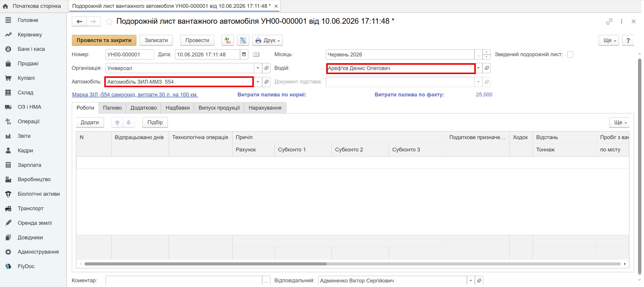Open the top Ще menu next to help
This screenshot has height=287, width=644.
point(609,40)
